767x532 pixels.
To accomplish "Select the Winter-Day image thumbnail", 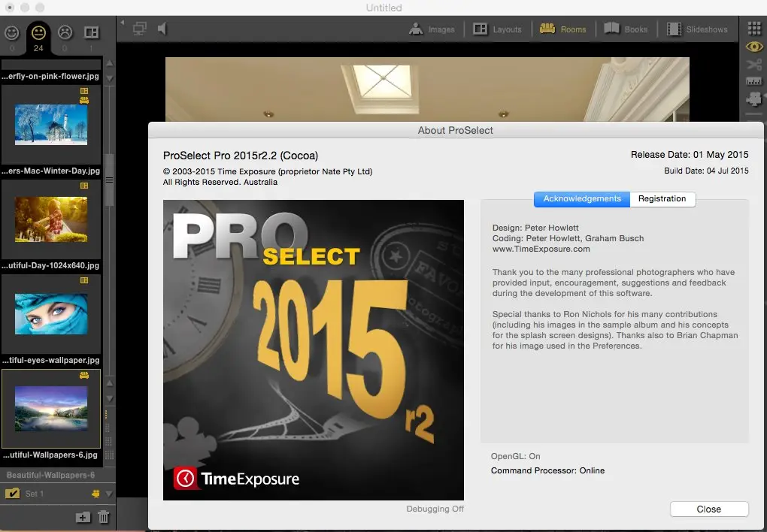I will click(51, 125).
